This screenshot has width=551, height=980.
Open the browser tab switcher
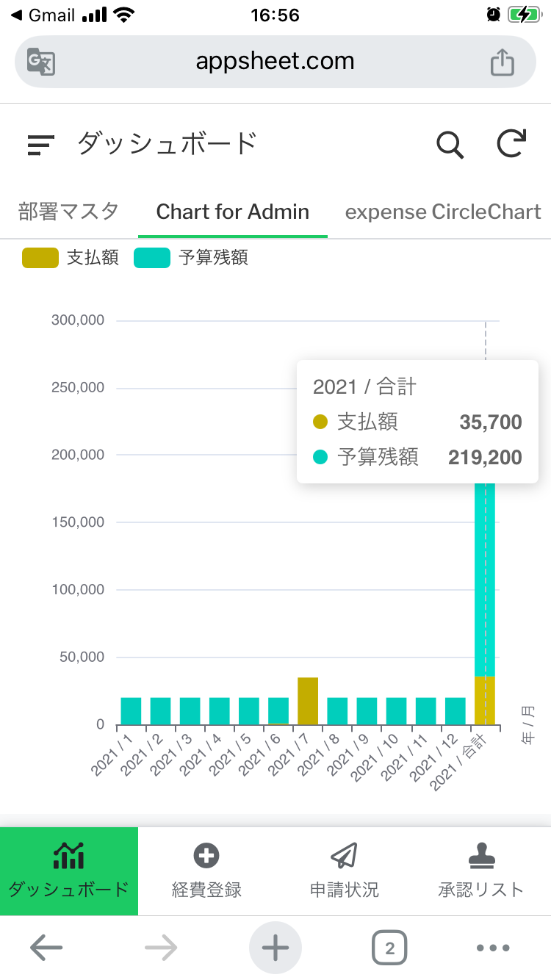389,948
